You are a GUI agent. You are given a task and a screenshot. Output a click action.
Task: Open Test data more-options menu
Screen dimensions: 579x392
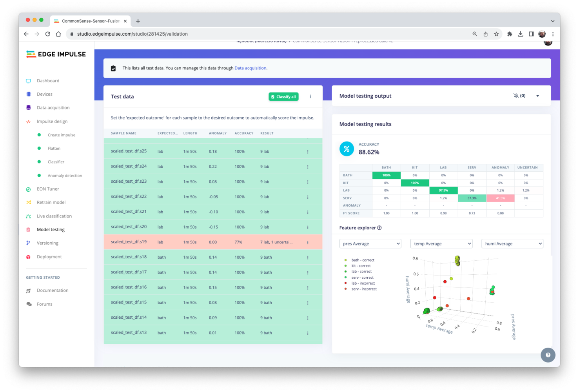pos(310,96)
